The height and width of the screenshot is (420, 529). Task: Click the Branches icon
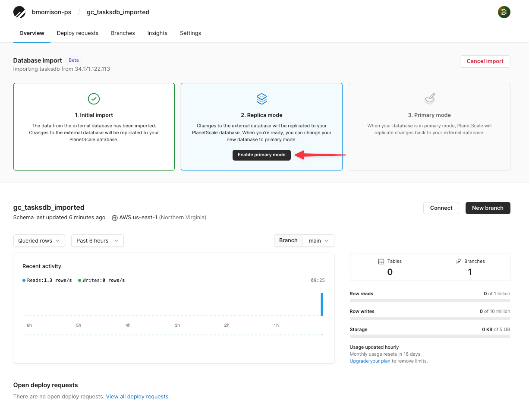pyautogui.click(x=458, y=262)
